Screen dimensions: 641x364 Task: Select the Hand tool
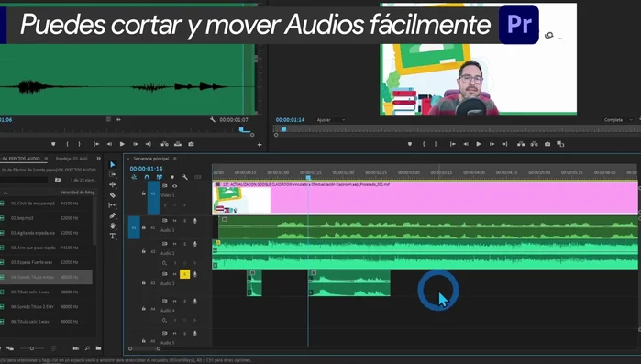coord(113,226)
